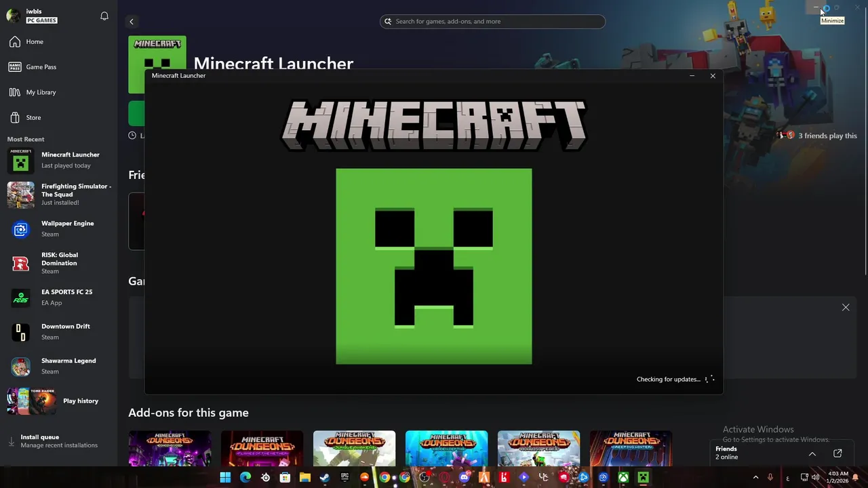This screenshot has height=488, width=868.
Task: Select Minecraft Launcher in Most Recent
Action: 58,161
